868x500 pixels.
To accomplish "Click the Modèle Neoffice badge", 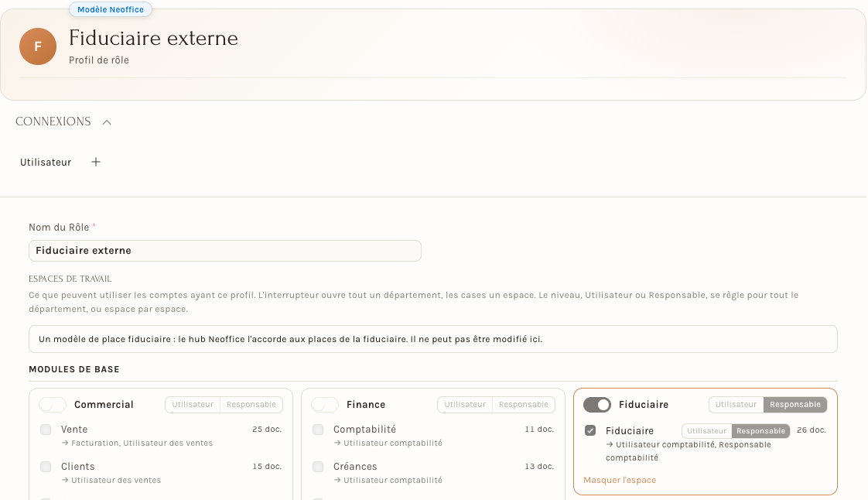I will (111, 9).
